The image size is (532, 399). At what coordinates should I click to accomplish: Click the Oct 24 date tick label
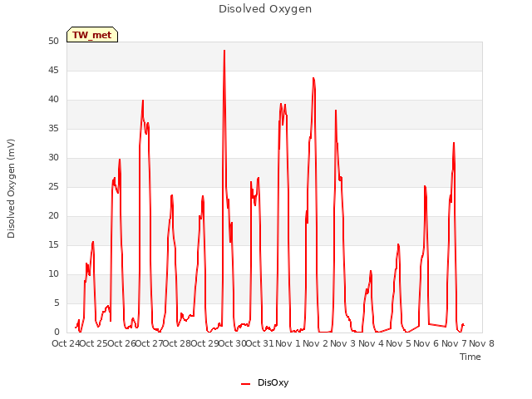tap(66, 343)
